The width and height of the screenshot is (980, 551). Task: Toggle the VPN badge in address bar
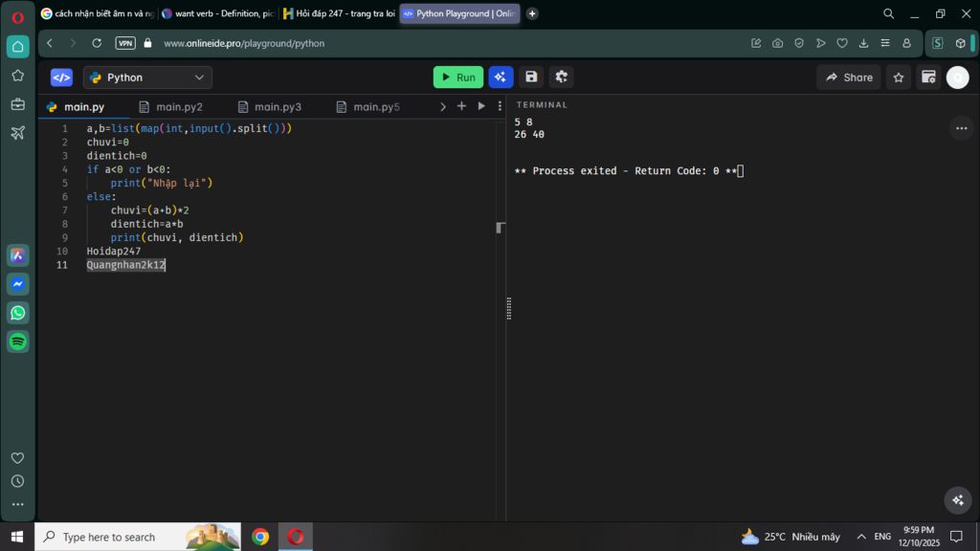(x=125, y=43)
